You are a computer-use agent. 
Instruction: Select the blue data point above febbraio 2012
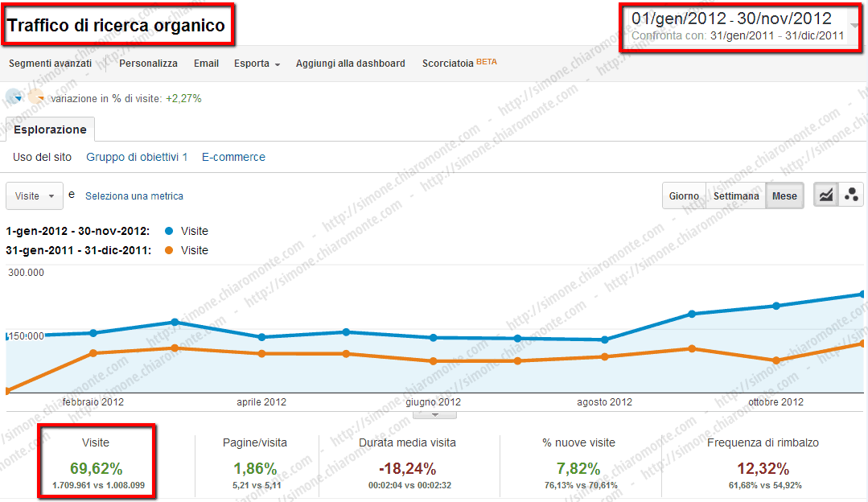(x=93, y=333)
